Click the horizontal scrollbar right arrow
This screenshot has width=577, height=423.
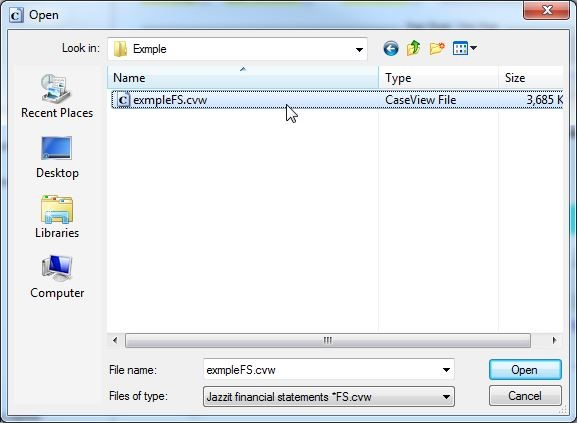(x=554, y=340)
